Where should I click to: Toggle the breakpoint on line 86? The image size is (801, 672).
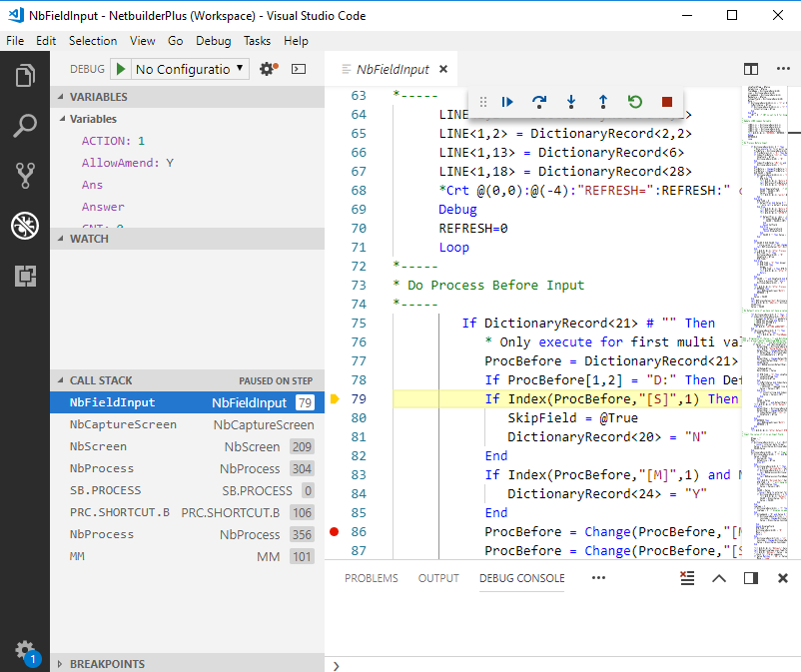click(x=335, y=532)
